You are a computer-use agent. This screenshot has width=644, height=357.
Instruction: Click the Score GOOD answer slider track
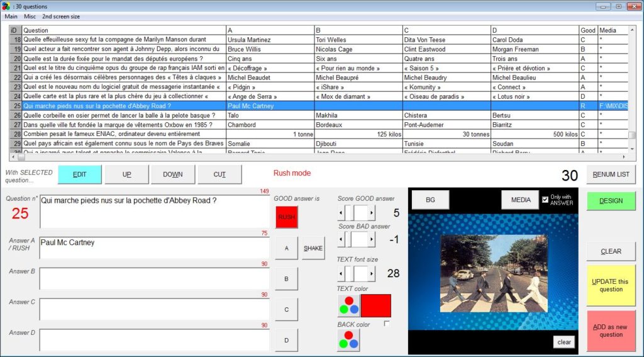(357, 213)
